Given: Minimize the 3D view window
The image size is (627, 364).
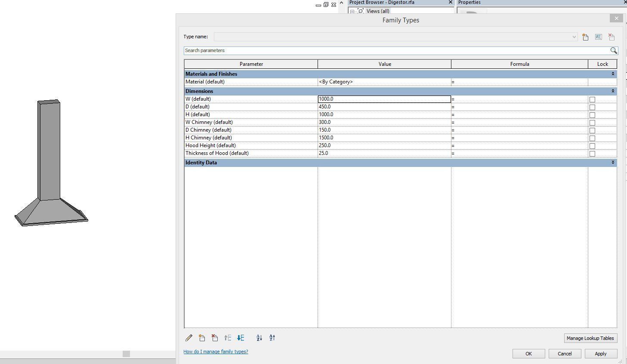Looking at the screenshot, I should pyautogui.click(x=318, y=5).
